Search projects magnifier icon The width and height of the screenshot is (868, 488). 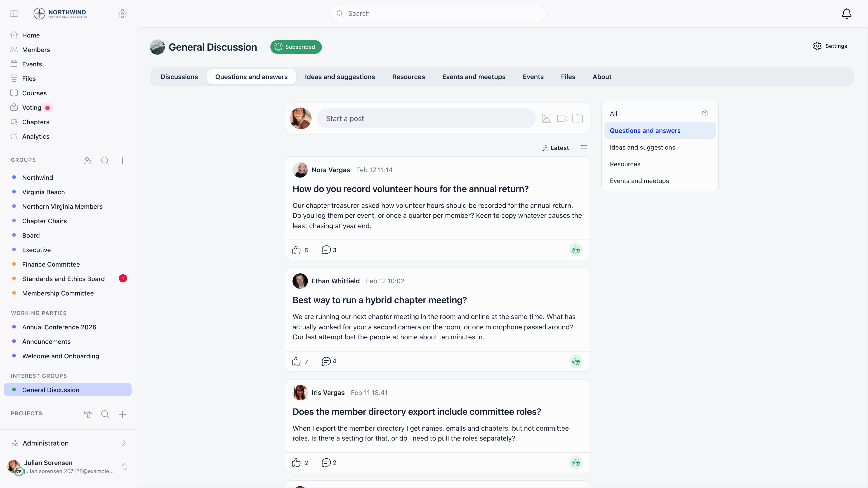pyautogui.click(x=105, y=414)
